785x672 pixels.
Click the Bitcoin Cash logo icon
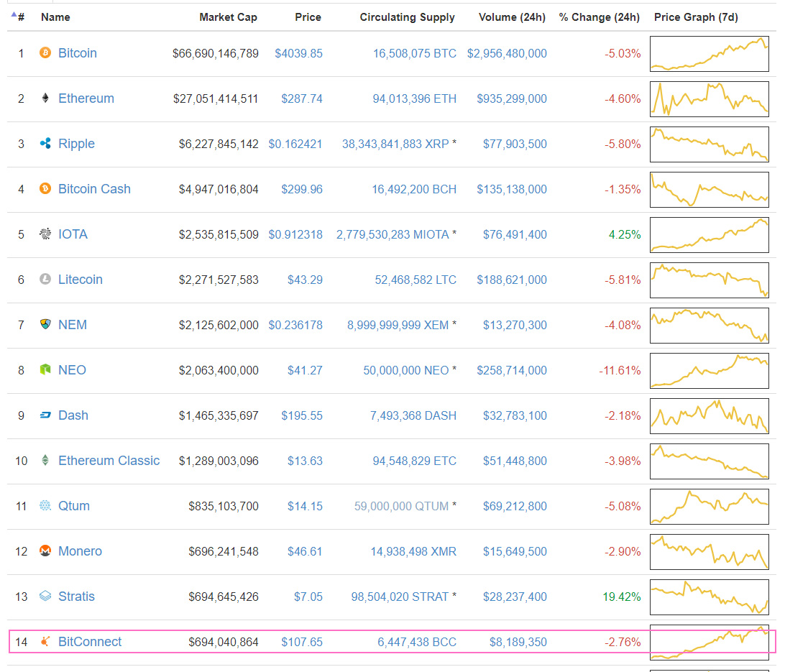(45, 188)
